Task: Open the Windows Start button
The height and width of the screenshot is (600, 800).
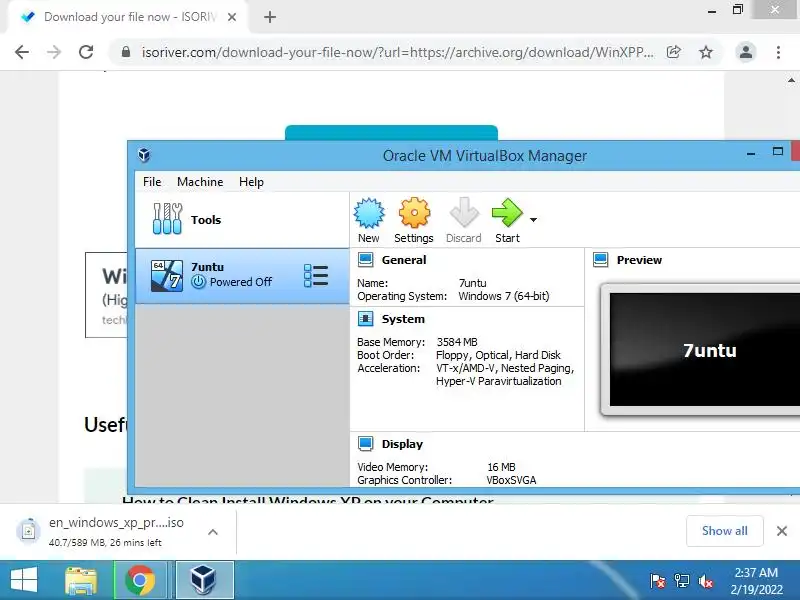Action: [x=23, y=580]
